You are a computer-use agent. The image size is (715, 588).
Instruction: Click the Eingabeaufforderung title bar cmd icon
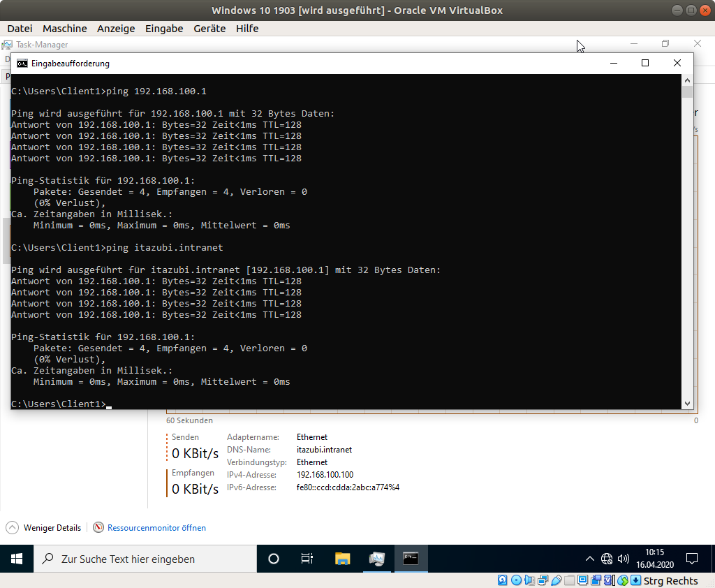22,64
